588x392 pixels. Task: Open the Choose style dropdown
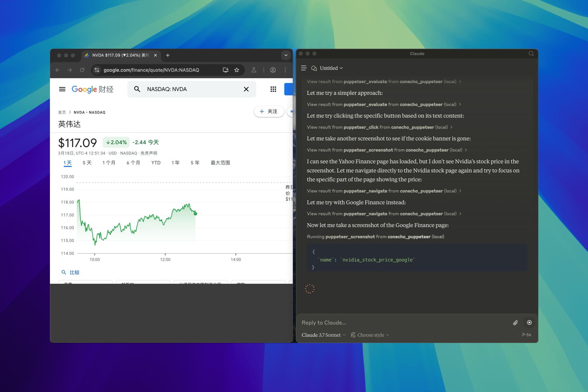click(x=370, y=335)
